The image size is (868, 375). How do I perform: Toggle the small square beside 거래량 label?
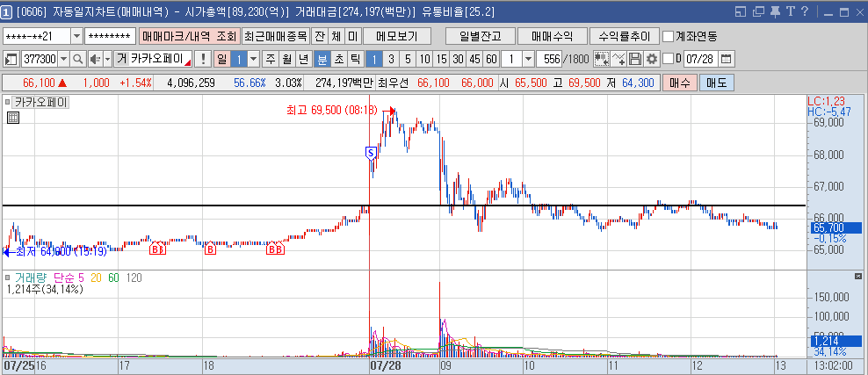click(7, 278)
